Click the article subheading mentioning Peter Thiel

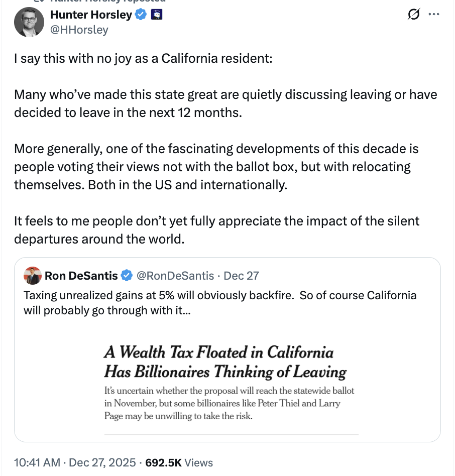click(x=229, y=403)
